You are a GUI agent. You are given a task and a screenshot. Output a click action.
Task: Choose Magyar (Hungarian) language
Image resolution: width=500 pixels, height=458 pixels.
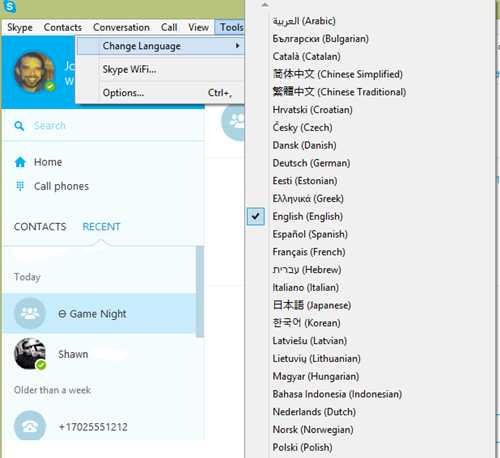coord(316,377)
